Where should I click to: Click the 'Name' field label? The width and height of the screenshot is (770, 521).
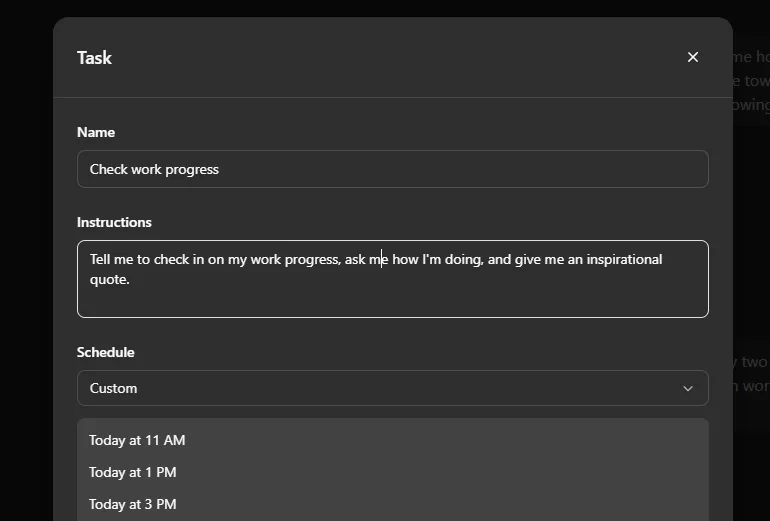coord(96,132)
